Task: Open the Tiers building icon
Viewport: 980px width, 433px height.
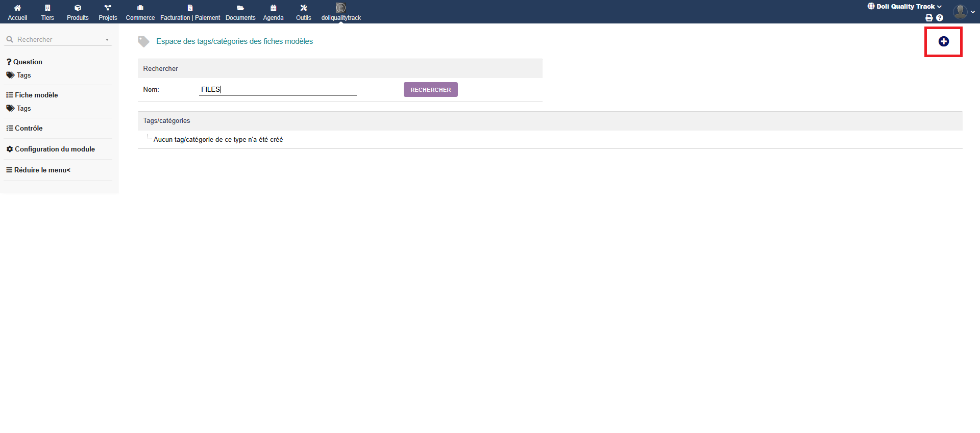Action: pyautogui.click(x=47, y=8)
